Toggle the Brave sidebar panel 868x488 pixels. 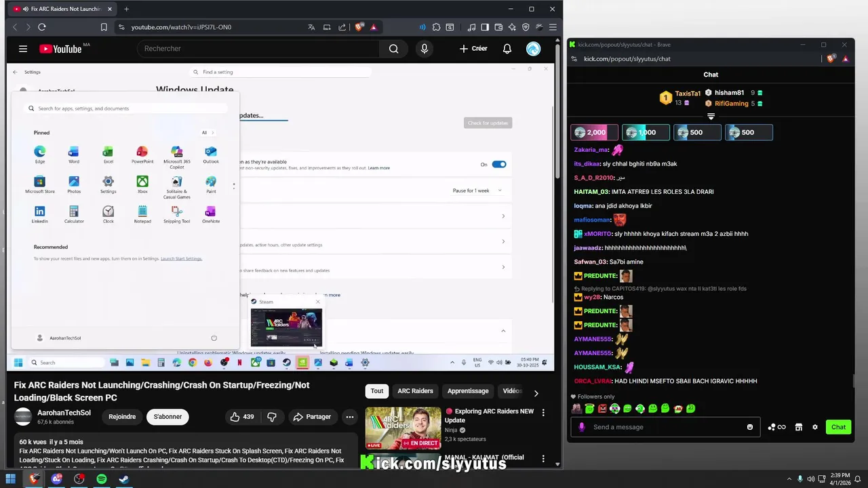[485, 27]
